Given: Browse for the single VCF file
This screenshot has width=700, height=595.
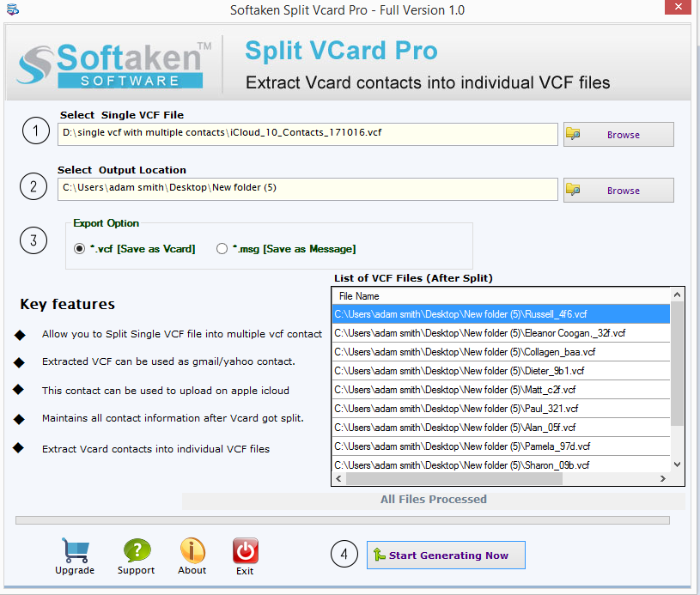Looking at the screenshot, I should [x=618, y=135].
